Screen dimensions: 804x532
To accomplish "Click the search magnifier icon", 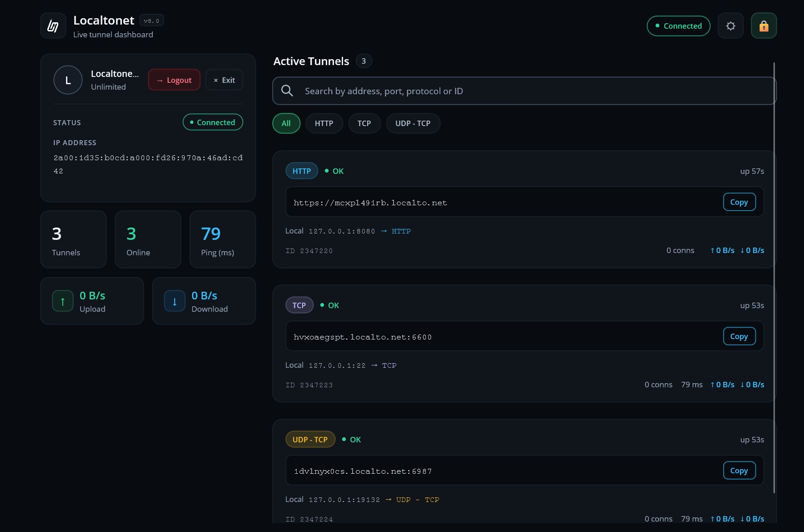I will 287,91.
